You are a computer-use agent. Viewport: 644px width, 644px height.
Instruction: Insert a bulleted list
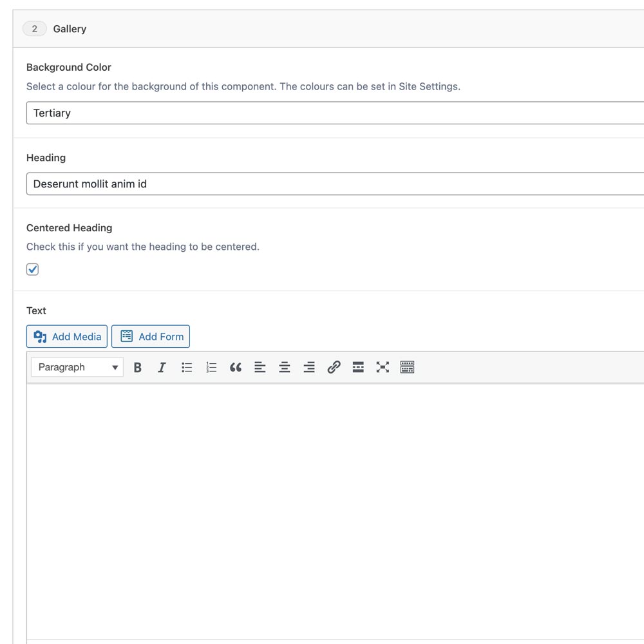click(x=187, y=367)
